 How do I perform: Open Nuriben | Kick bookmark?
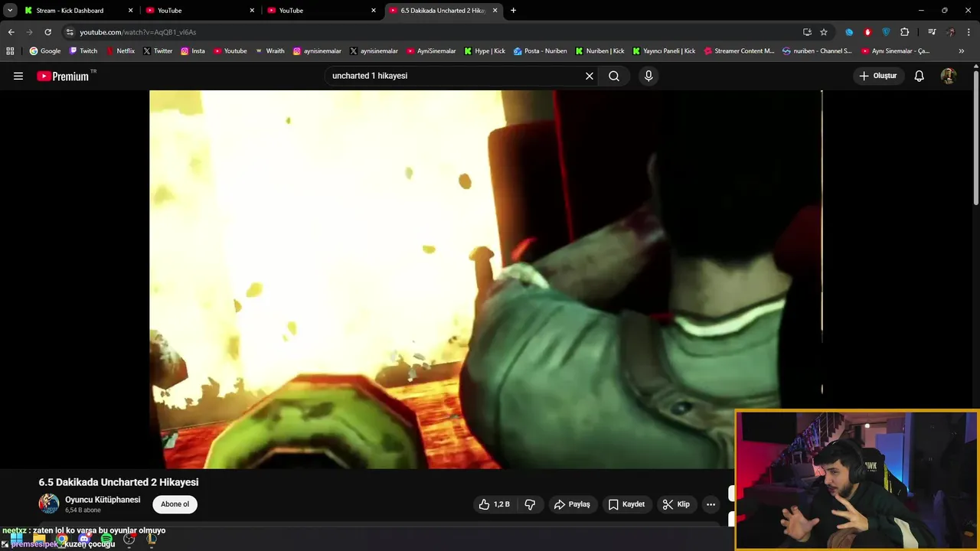pyautogui.click(x=599, y=51)
